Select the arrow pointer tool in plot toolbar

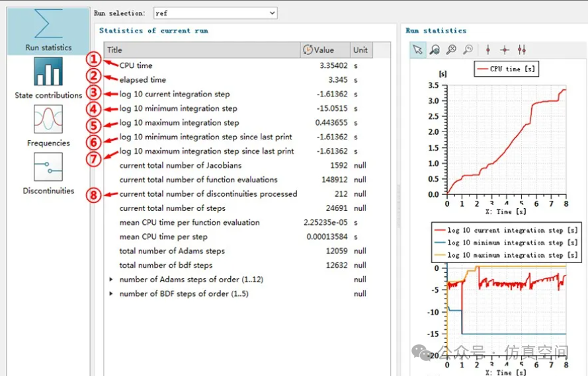(417, 50)
